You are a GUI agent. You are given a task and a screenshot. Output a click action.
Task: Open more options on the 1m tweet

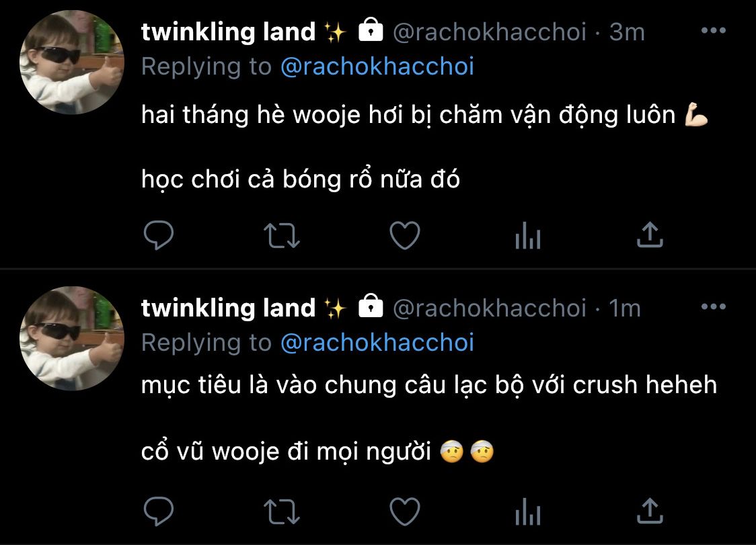coord(714,306)
